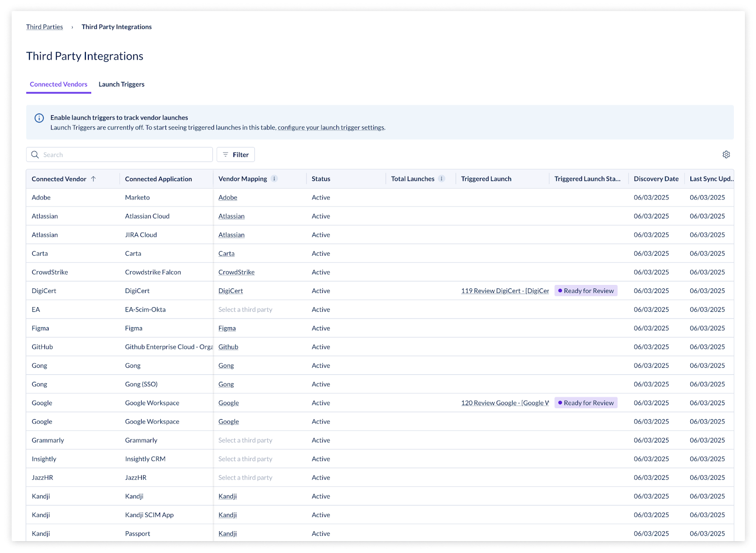Open configure your launch trigger settings link
The height and width of the screenshot is (553, 756).
[331, 128]
